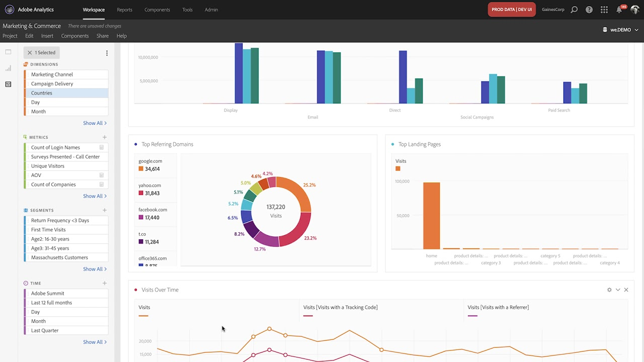Viewport: 644px width, 362px height.
Task: Open the Components tab in top navigation
Action: click(x=157, y=10)
